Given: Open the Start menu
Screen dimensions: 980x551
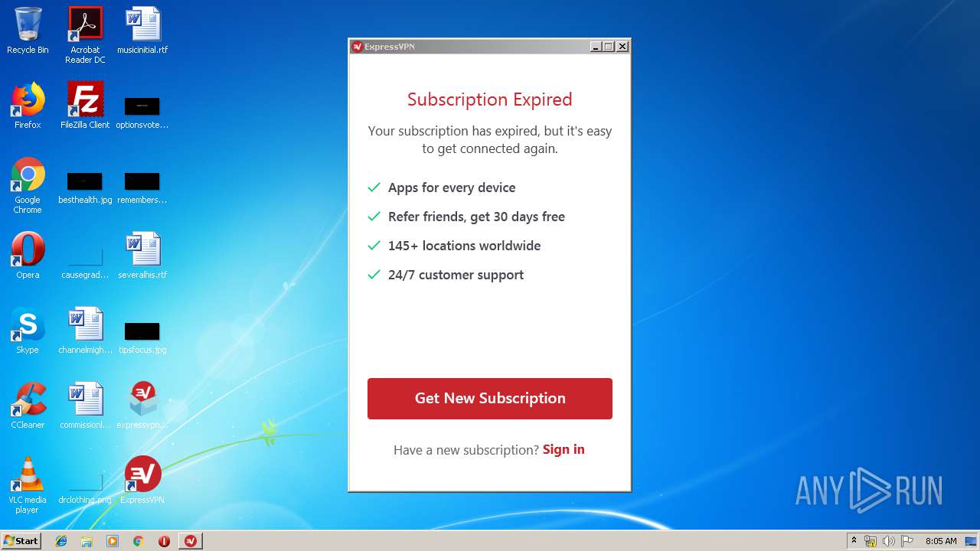Looking at the screenshot, I should pyautogui.click(x=21, y=541).
